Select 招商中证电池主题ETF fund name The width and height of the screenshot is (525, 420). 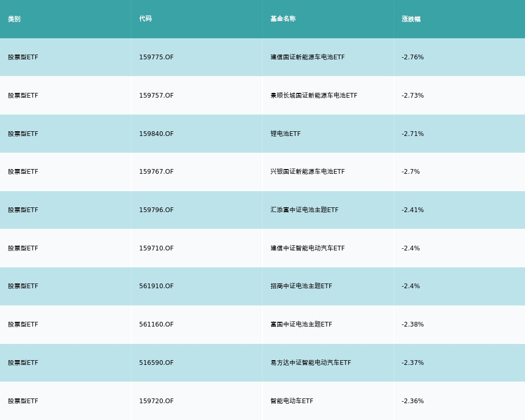301,286
